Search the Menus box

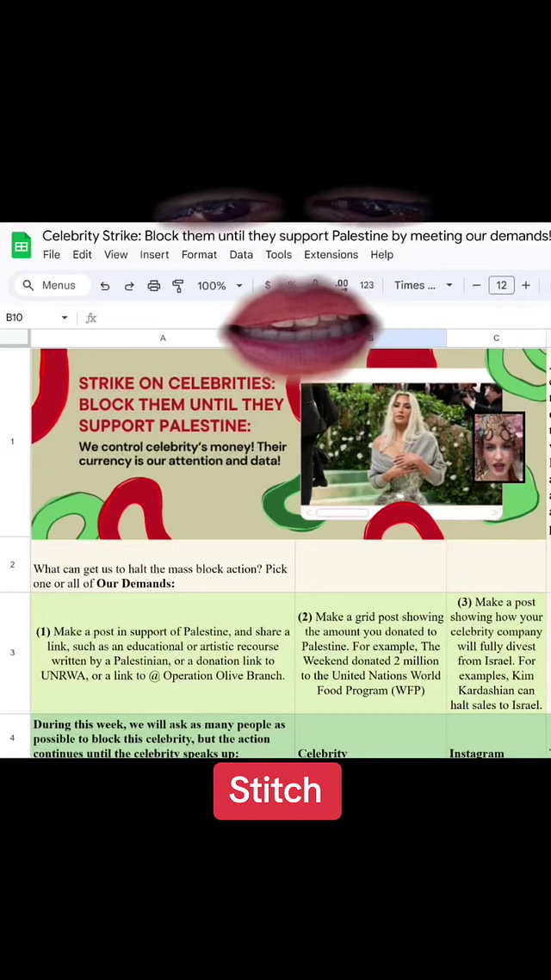coord(53,286)
